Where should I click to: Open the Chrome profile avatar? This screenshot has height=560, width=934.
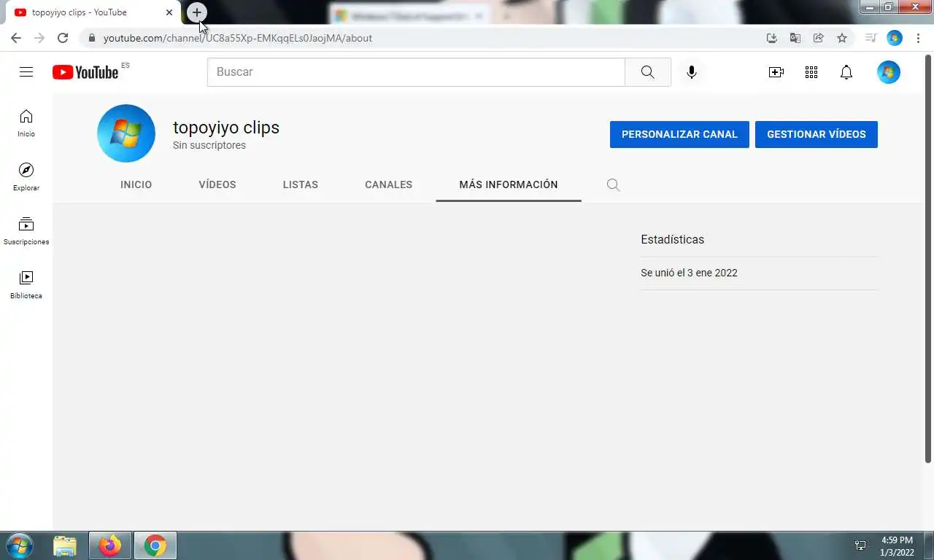click(895, 38)
